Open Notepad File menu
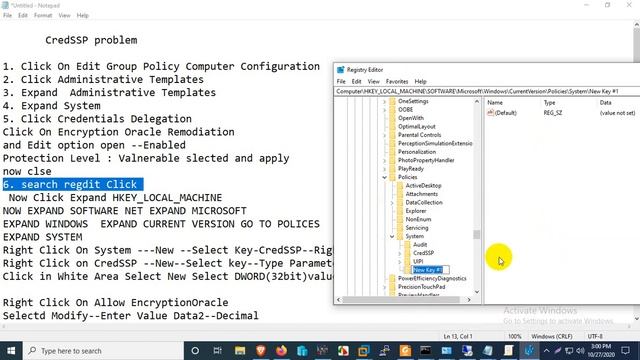Screen dimensions: 640x360 [x=7, y=16]
